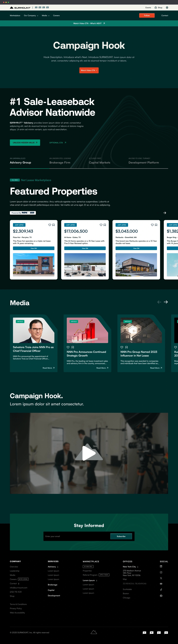Expand the Contact section in footer
Viewport: 178px width, 644px height.
(14, 583)
